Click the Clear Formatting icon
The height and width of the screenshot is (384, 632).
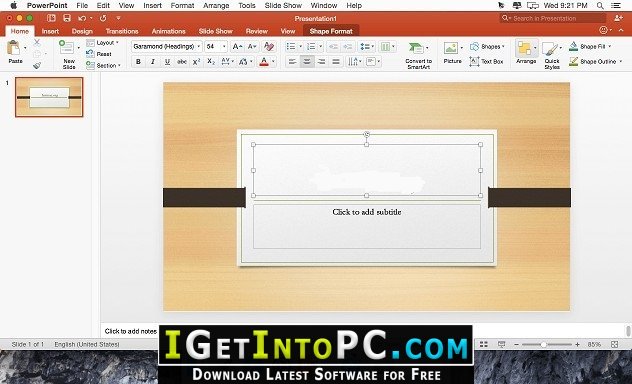click(269, 47)
